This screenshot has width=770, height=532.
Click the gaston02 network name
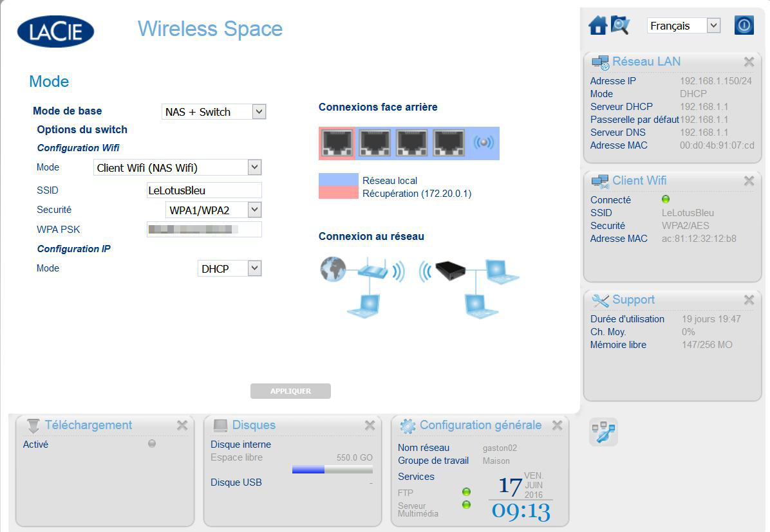tap(500, 448)
